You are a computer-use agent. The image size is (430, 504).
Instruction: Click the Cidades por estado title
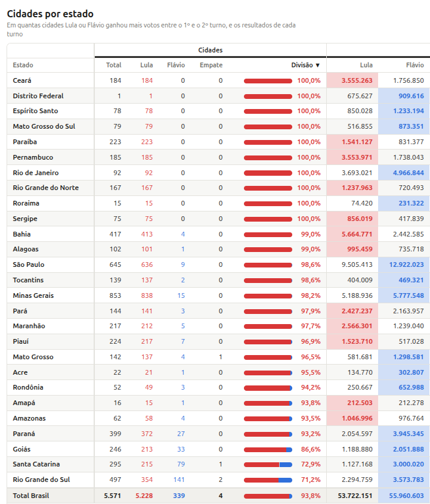(50, 14)
